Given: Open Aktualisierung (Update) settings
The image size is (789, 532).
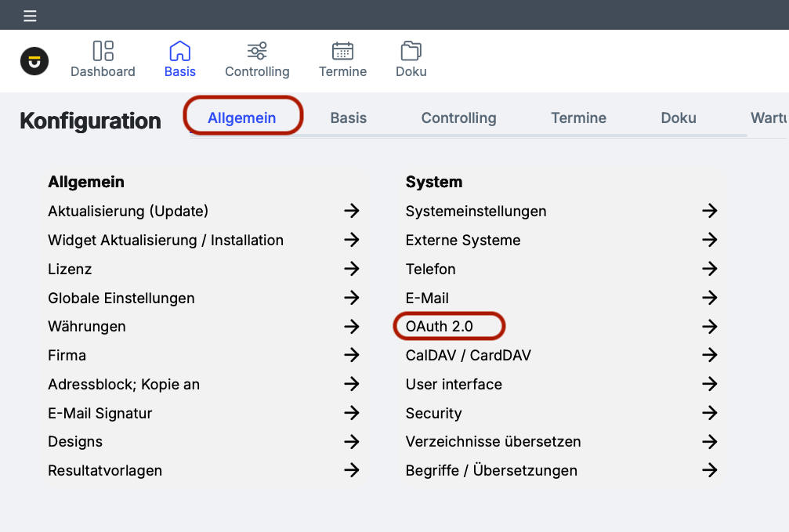Looking at the screenshot, I should [128, 211].
